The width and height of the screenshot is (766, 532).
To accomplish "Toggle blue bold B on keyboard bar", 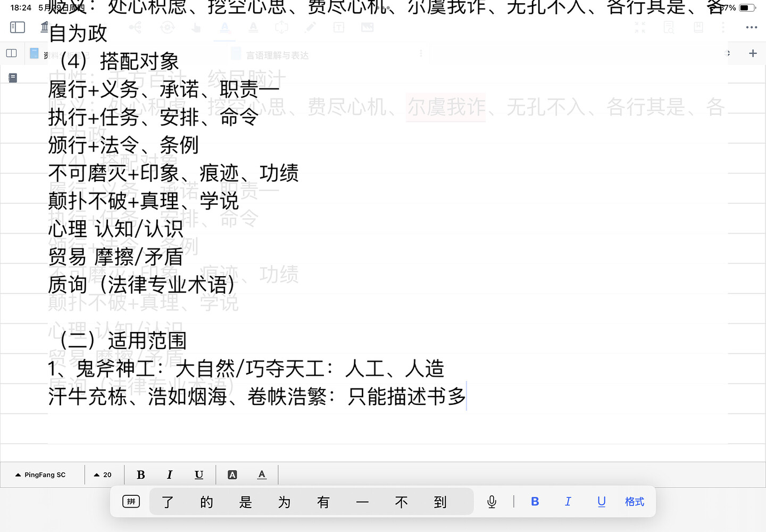I will [x=535, y=501].
